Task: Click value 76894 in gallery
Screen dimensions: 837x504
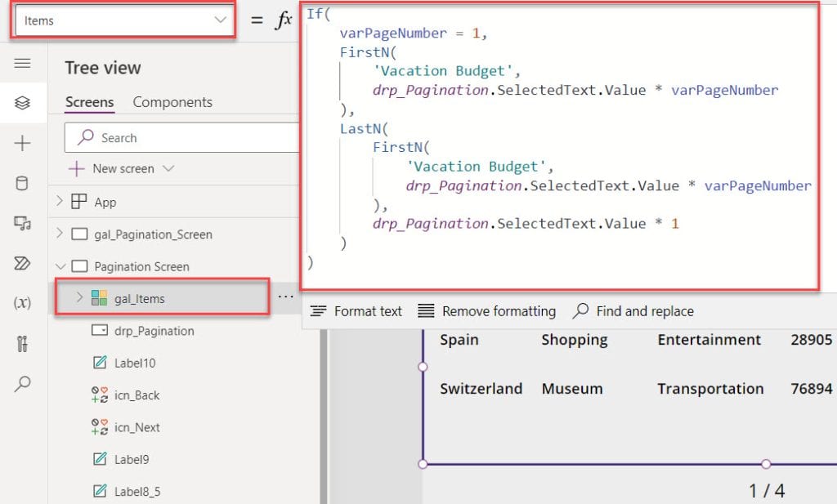Action: (x=812, y=389)
